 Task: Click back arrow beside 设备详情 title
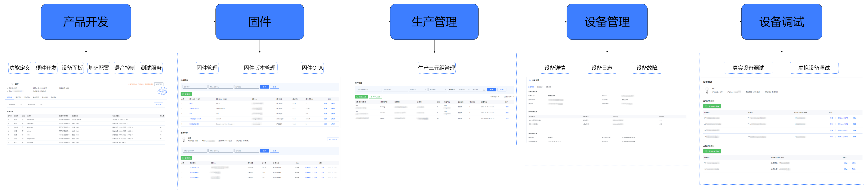[x=530, y=80]
